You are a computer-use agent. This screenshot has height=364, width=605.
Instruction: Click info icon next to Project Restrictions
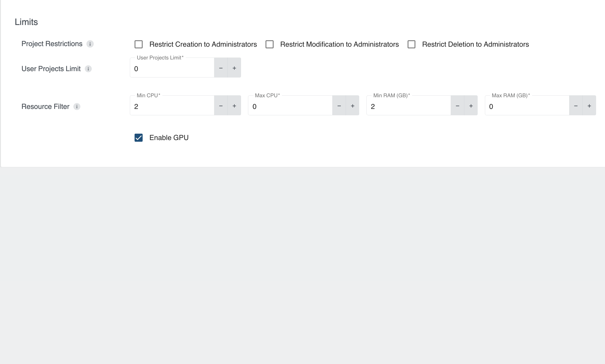(90, 44)
